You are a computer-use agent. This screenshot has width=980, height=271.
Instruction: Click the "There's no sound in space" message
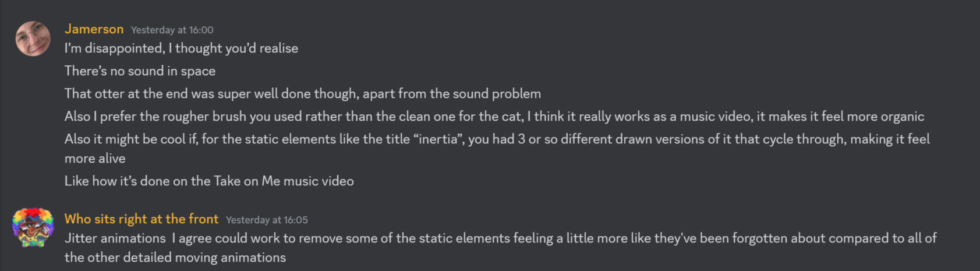[140, 71]
